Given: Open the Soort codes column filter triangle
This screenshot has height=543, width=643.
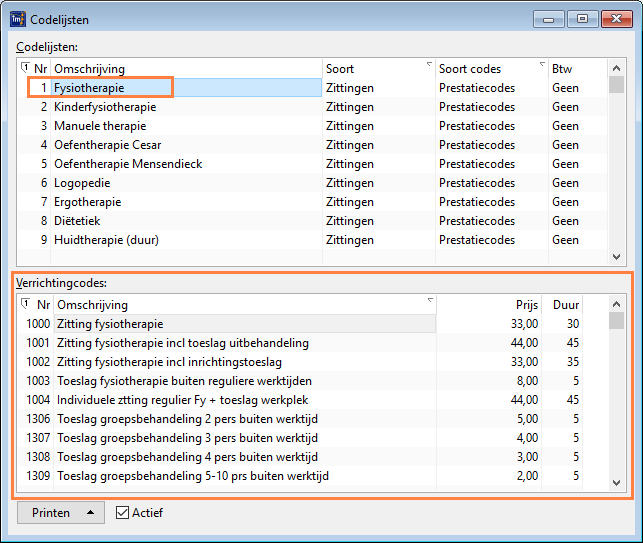Looking at the screenshot, I should (541, 65).
